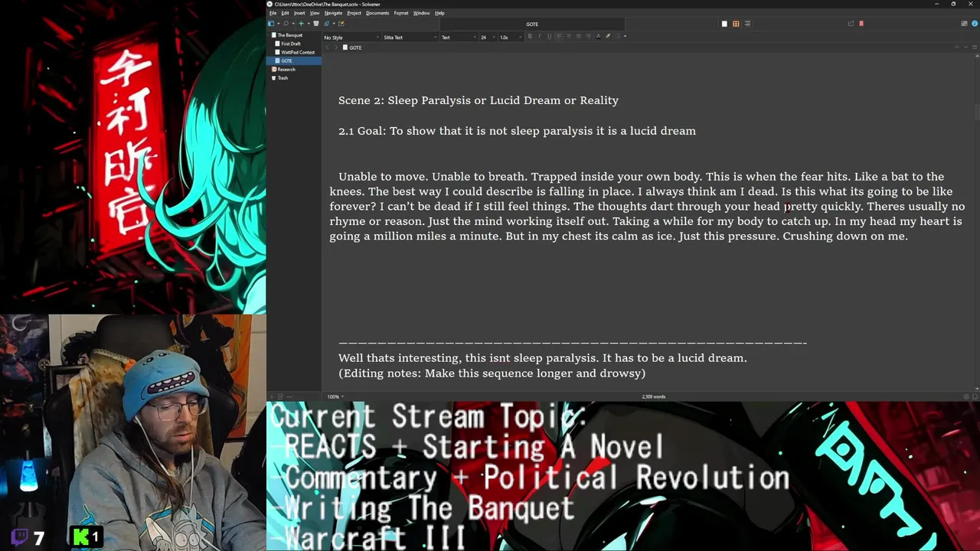Click the 2,509 words count in footer

pyautogui.click(x=654, y=396)
